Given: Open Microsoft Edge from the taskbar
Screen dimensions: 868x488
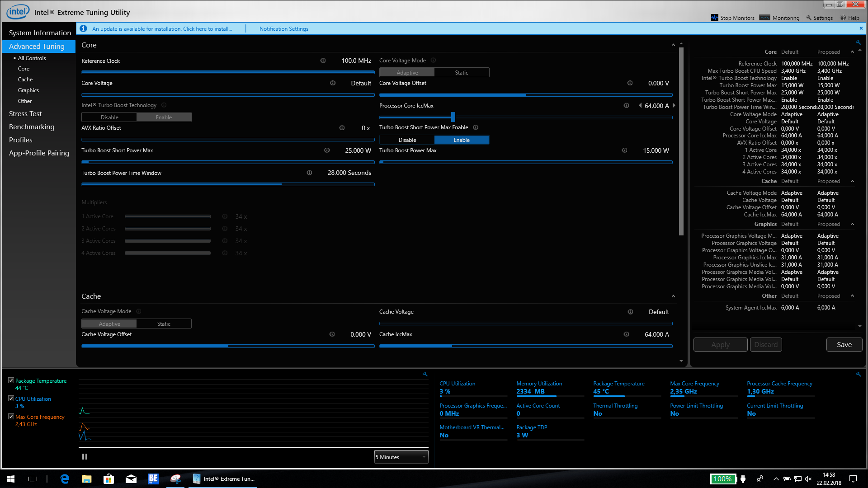Looking at the screenshot, I should pos(65,479).
